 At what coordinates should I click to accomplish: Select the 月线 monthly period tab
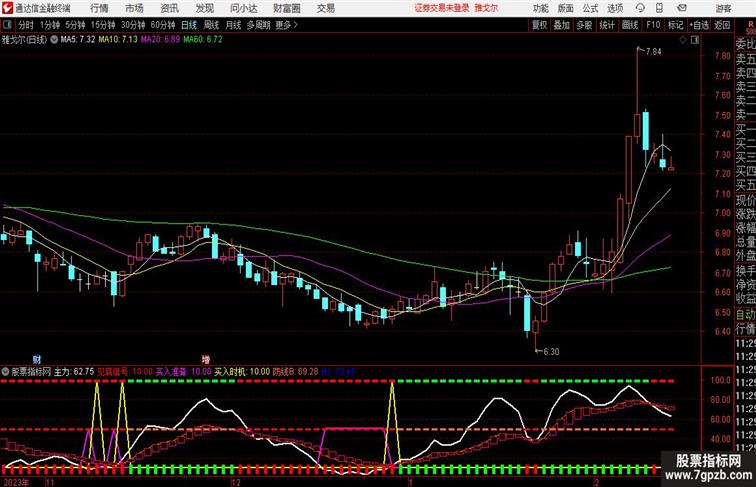click(x=233, y=25)
